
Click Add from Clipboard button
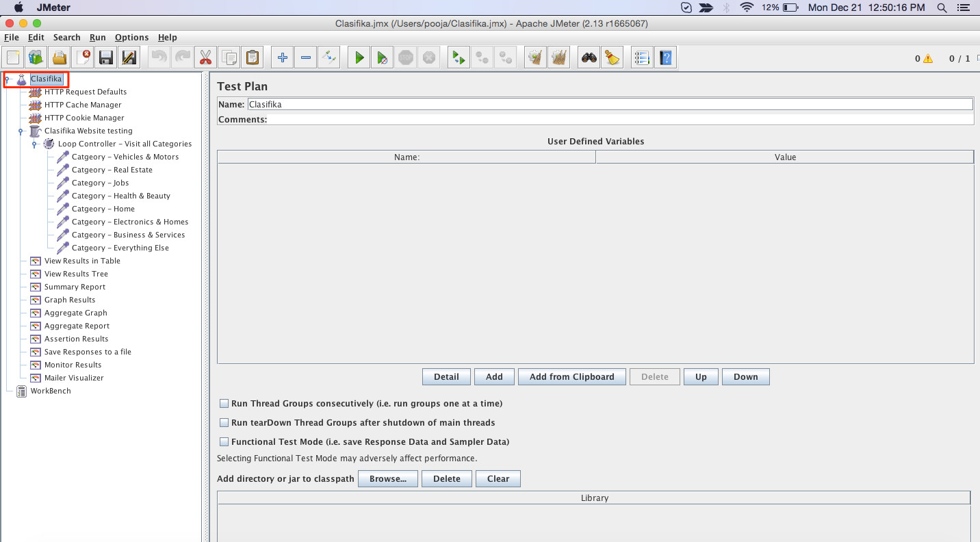click(x=572, y=377)
